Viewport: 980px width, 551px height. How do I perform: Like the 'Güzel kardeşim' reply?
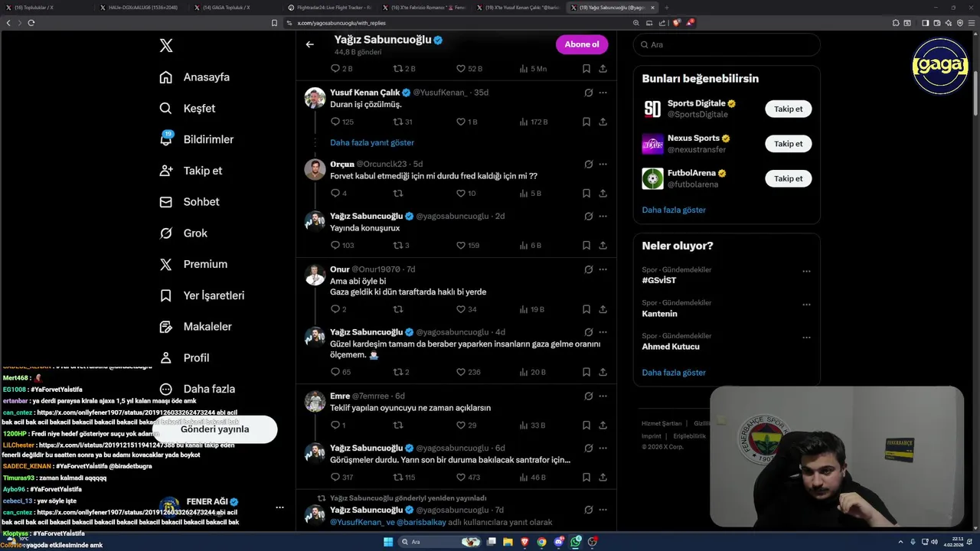pyautogui.click(x=461, y=372)
